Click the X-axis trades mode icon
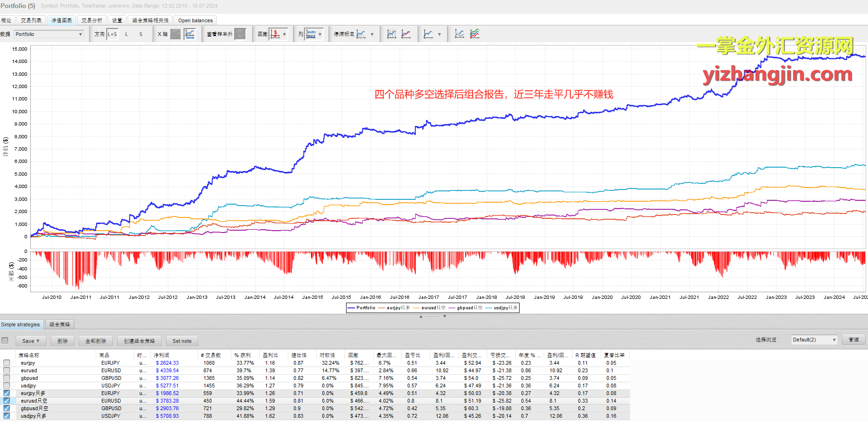Image resolution: width=868 pixels, height=422 pixels. click(x=175, y=34)
